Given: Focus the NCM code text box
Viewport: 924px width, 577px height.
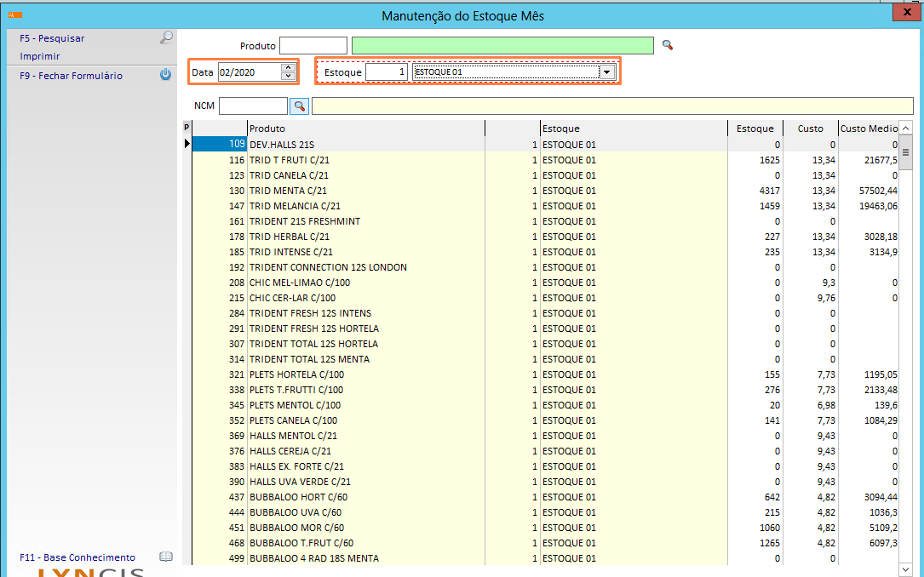Looking at the screenshot, I should tap(253, 106).
